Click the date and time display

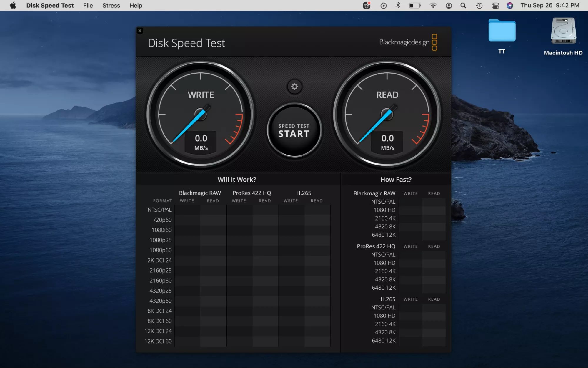549,6
